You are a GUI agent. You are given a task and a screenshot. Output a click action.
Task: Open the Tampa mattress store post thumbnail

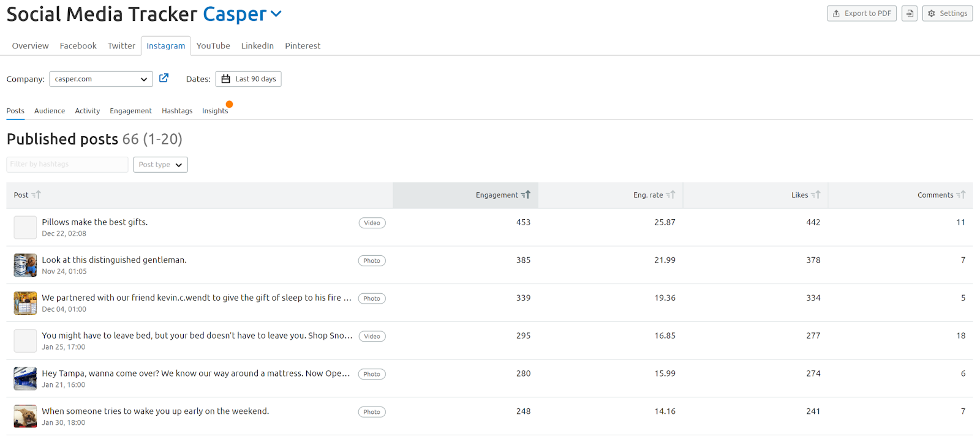pyautogui.click(x=25, y=379)
